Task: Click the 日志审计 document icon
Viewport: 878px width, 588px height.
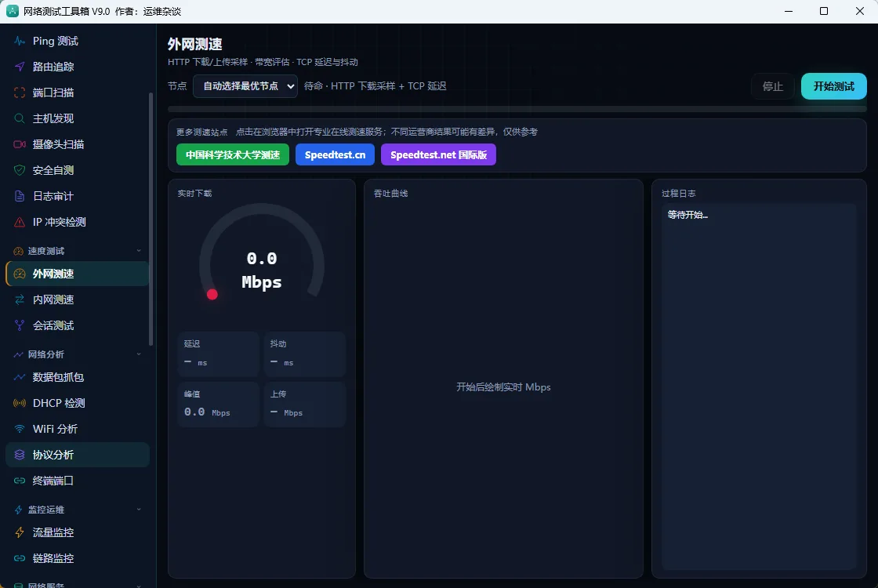Action: [20, 196]
